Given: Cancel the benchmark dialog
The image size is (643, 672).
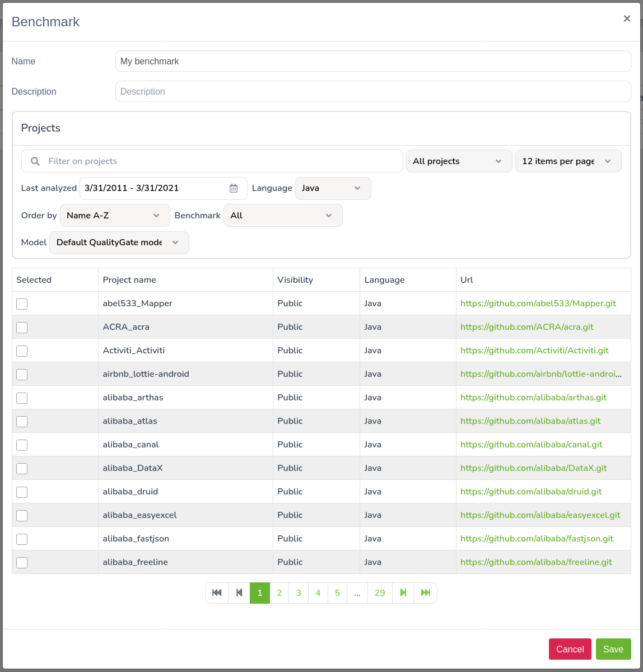Looking at the screenshot, I should (x=570, y=649).
